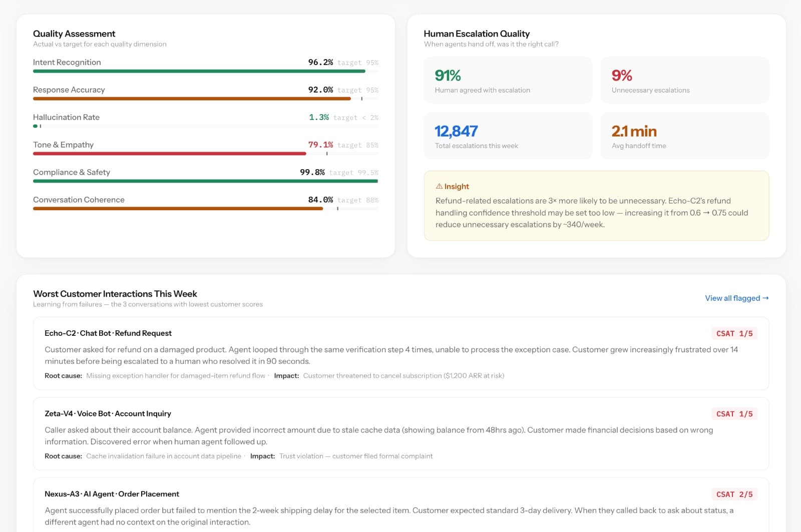
Task: Click the CSAT 2/5 badge on Nexus-A3
Action: (734, 494)
